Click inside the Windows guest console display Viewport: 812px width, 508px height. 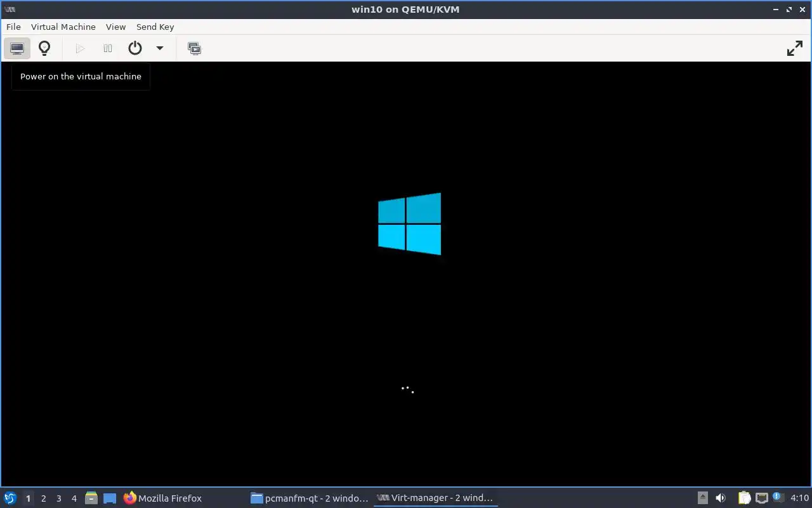[406, 274]
